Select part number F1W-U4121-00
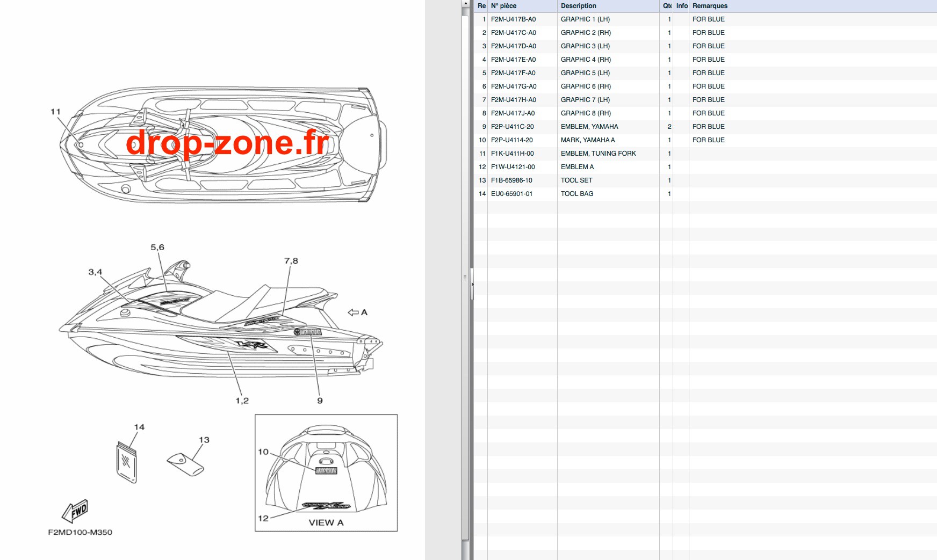 pyautogui.click(x=513, y=167)
